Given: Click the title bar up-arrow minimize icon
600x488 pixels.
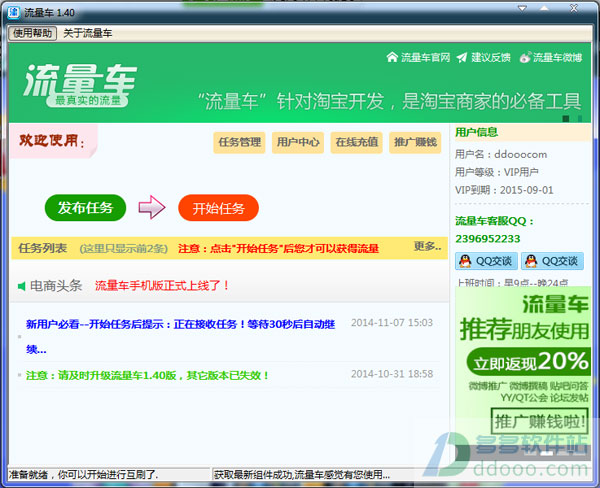Looking at the screenshot, I should pos(544,8).
